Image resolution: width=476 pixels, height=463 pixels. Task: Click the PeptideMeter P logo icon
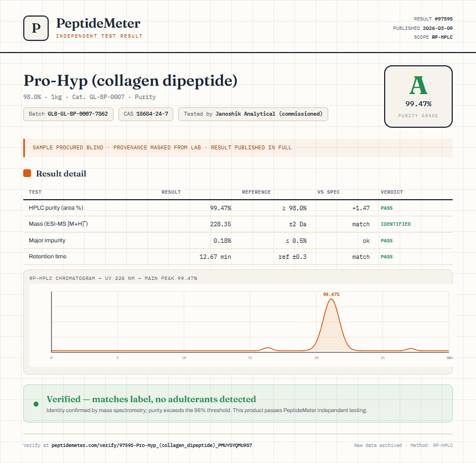[x=36, y=28]
